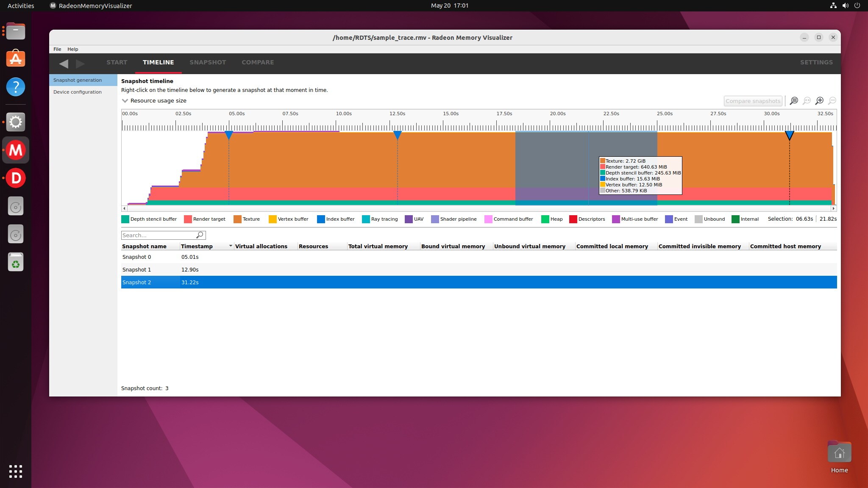Viewport: 868px width, 488px height.
Task: Click the zoom to selection magnifier icon
Action: point(794,101)
